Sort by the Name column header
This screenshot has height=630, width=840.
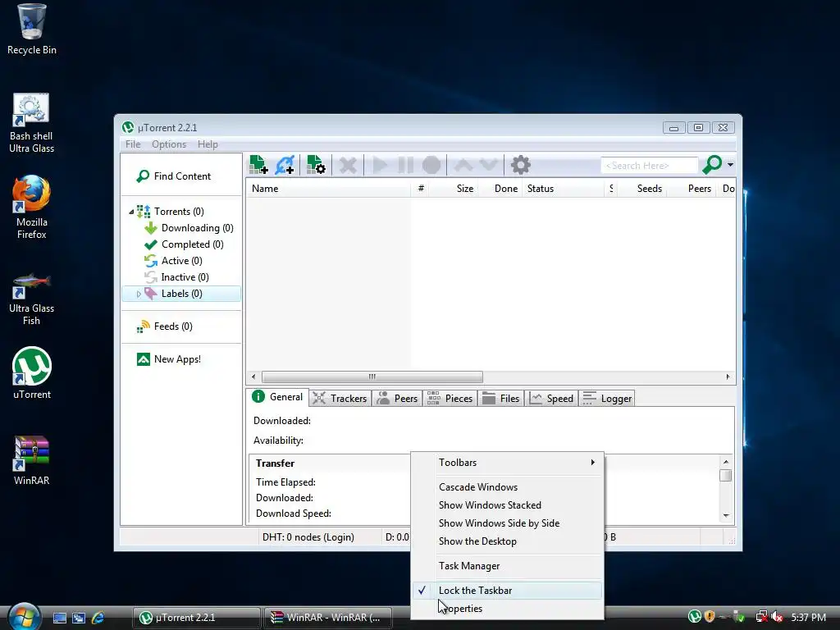328,189
